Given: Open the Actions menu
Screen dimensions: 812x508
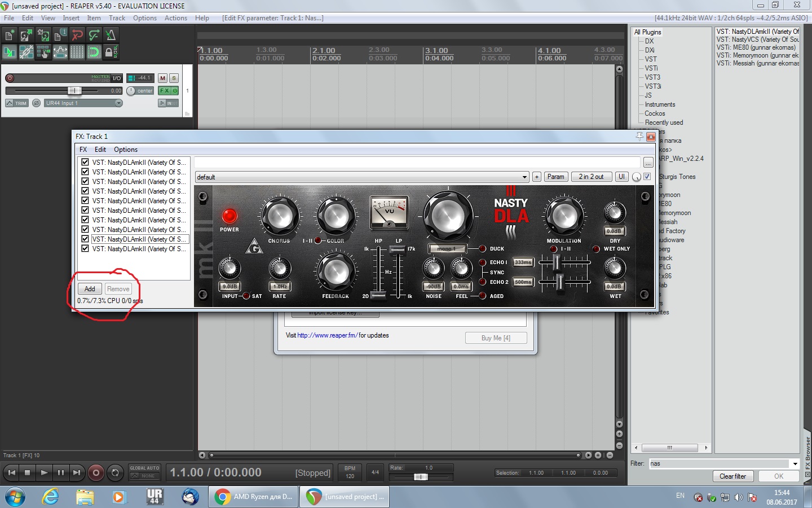Looking at the screenshot, I should [x=176, y=18].
